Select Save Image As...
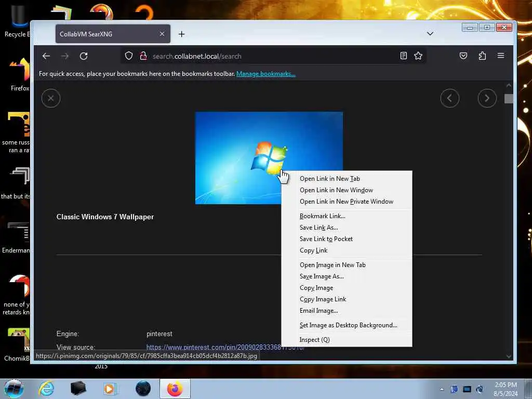532x399 pixels. pos(347,276)
